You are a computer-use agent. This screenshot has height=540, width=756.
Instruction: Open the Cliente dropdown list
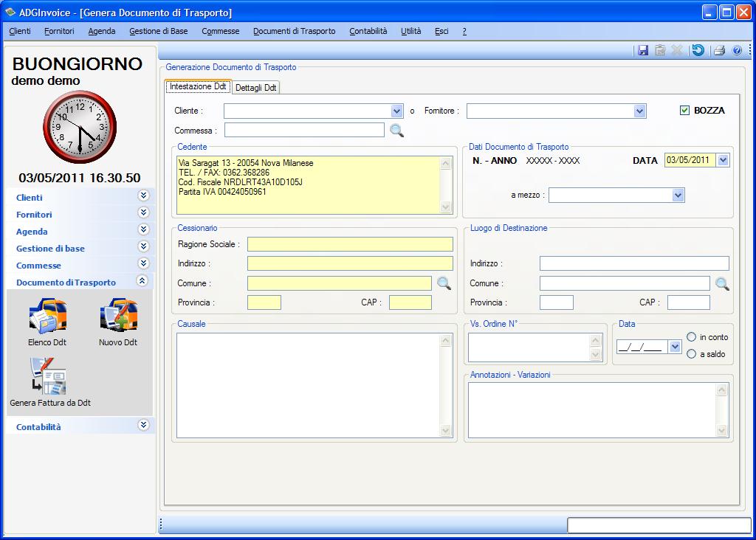click(x=396, y=111)
